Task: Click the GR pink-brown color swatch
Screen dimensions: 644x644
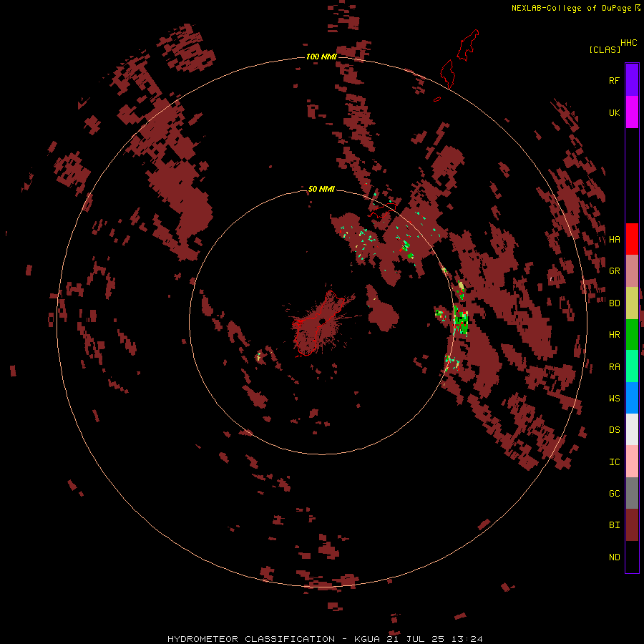Action: [632, 271]
